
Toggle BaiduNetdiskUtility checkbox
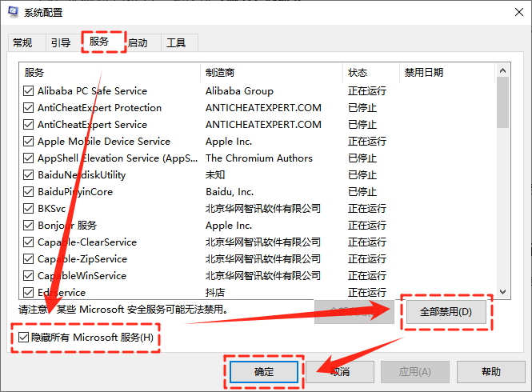pos(29,174)
